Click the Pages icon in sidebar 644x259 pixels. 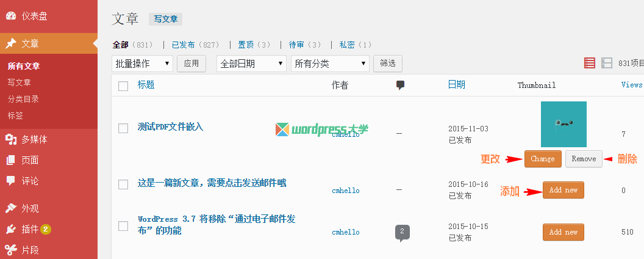(x=11, y=160)
